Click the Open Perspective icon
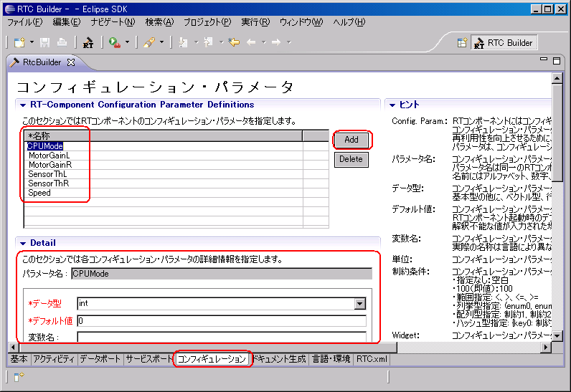 pos(462,43)
